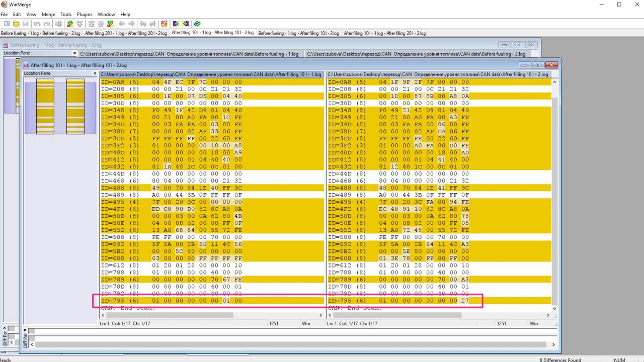Close the Location Pane of the active window
Screen dimensions: 644x362
tap(95, 74)
